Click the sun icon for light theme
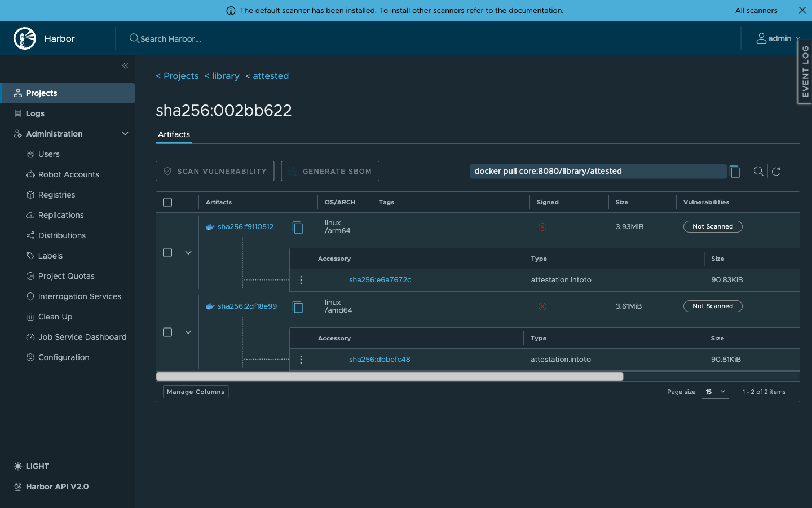812x508 pixels. (18, 466)
